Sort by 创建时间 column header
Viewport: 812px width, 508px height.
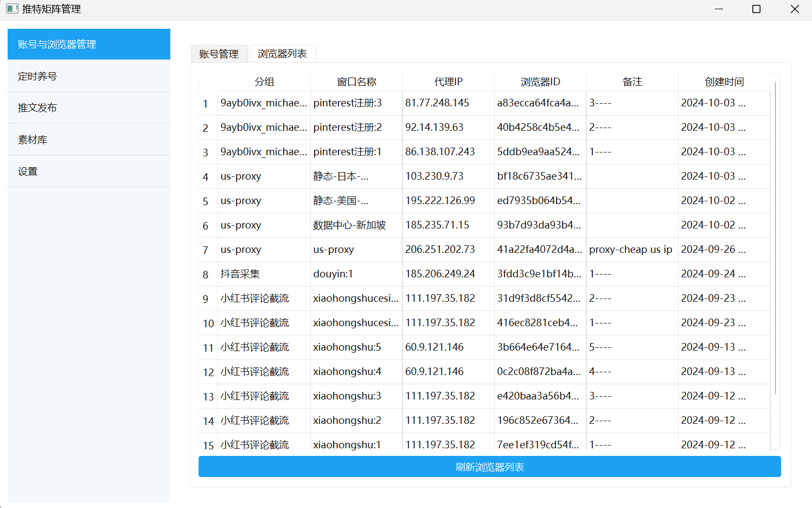click(724, 82)
